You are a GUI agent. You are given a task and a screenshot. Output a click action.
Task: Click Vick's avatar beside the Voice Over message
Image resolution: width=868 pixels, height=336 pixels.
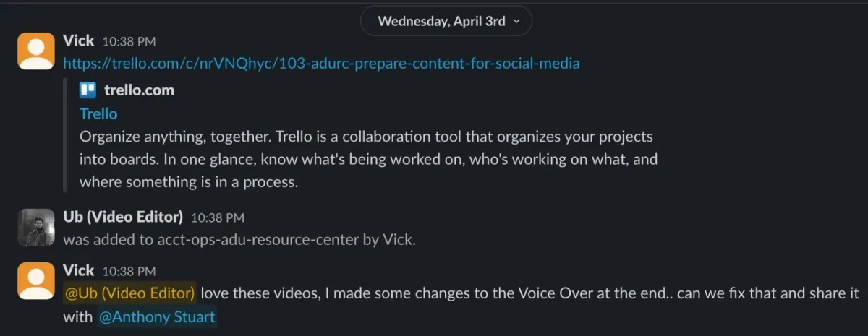[x=35, y=281]
